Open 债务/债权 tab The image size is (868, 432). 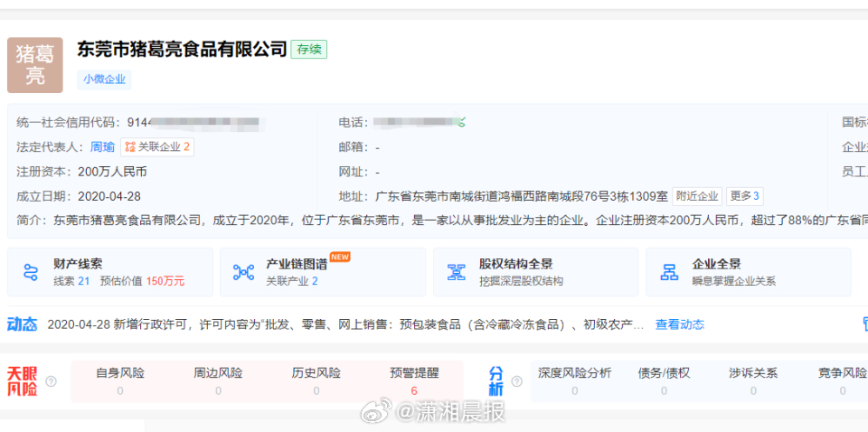[x=664, y=381]
